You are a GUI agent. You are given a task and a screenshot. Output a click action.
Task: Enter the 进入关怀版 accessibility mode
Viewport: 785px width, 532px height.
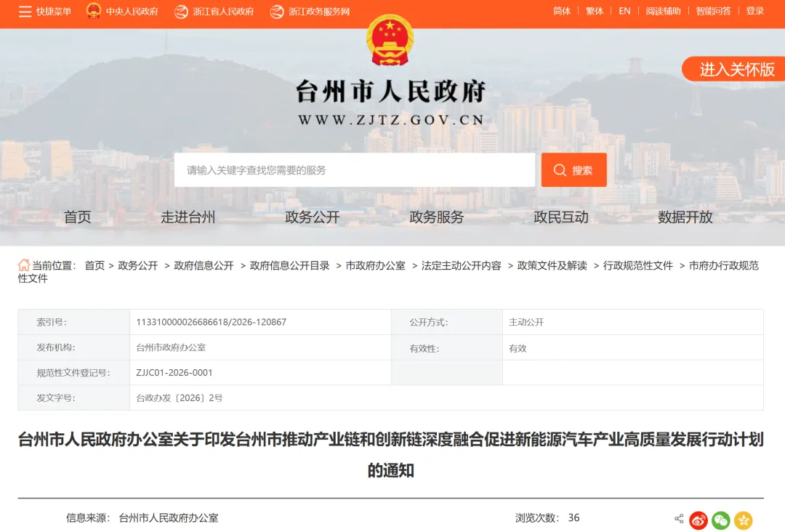pyautogui.click(x=736, y=69)
